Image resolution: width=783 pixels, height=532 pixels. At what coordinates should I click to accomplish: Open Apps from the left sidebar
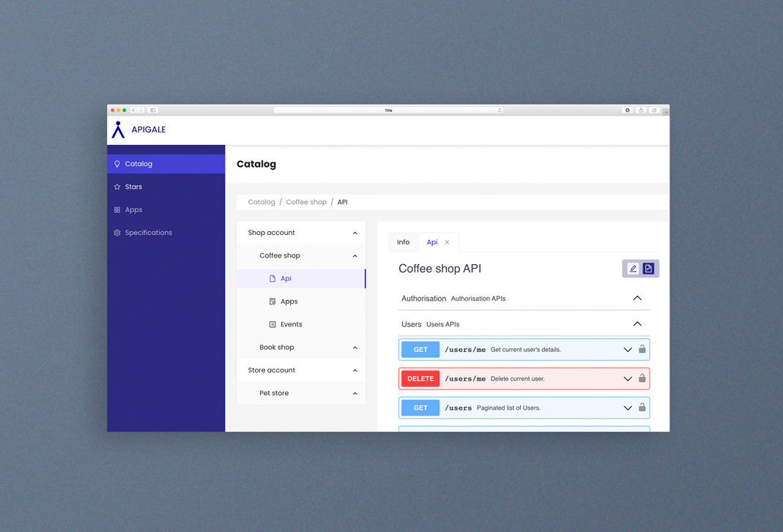coord(133,209)
